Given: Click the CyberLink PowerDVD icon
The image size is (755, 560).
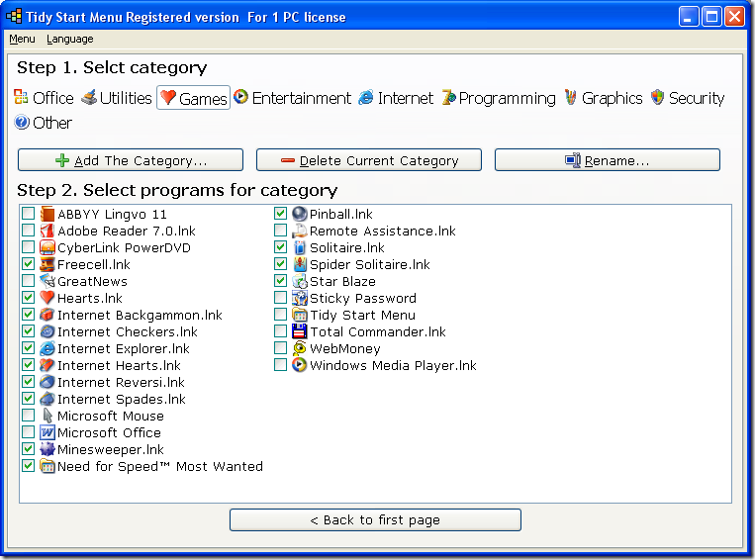Looking at the screenshot, I should coord(47,247).
